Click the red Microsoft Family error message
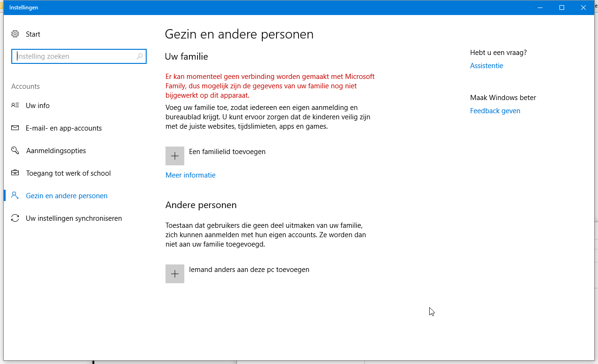Image resolution: width=598 pixels, height=364 pixels. [x=270, y=86]
